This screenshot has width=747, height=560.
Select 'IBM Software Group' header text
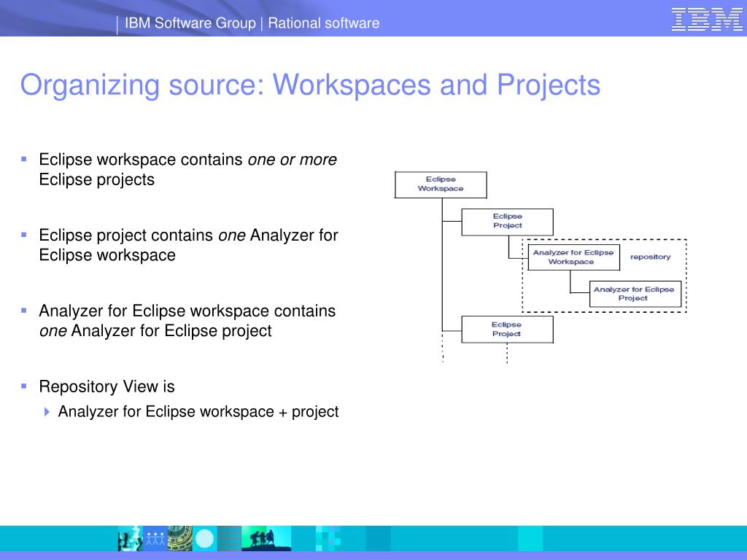coord(190,23)
